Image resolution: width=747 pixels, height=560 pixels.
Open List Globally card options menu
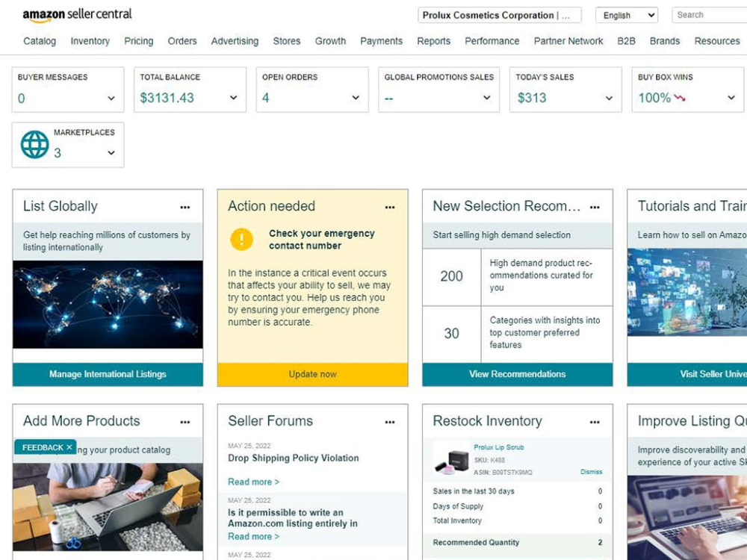click(x=185, y=207)
